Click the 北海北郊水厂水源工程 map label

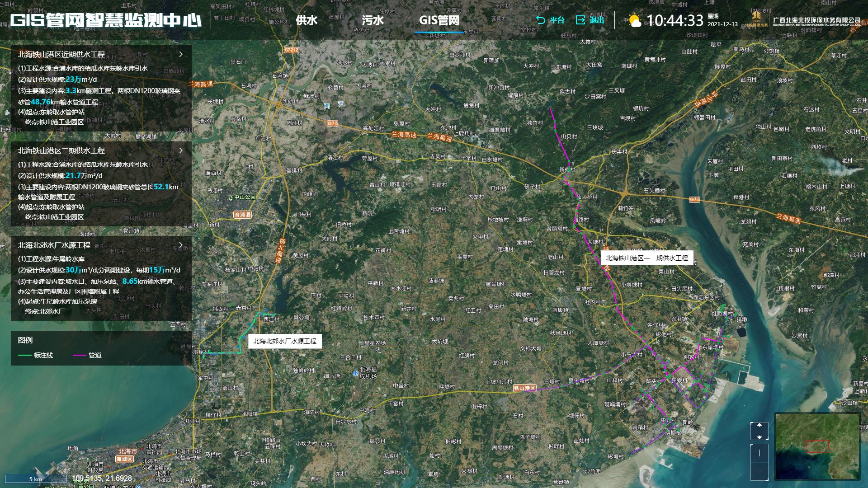tap(285, 341)
